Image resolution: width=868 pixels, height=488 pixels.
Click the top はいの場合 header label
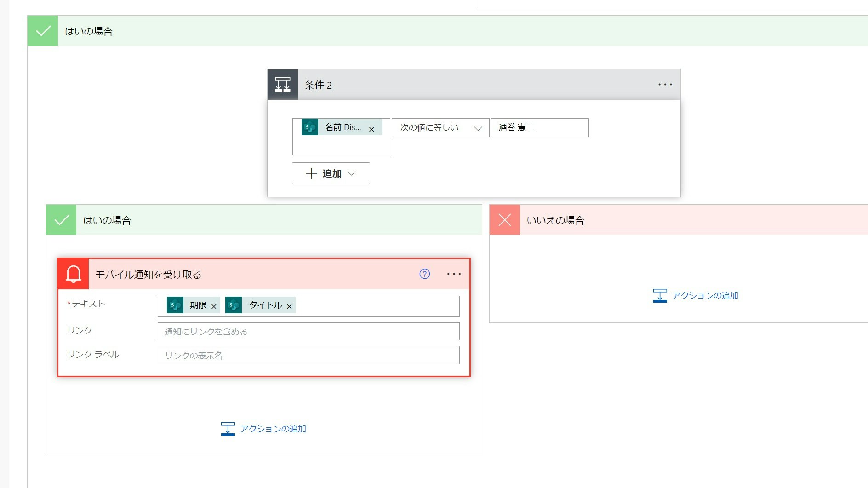(89, 31)
